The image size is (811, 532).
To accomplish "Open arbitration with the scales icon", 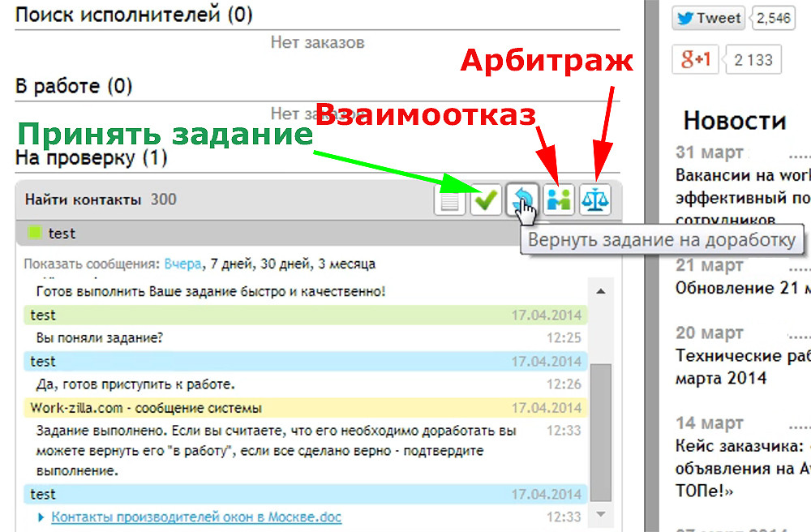I will click(x=594, y=199).
